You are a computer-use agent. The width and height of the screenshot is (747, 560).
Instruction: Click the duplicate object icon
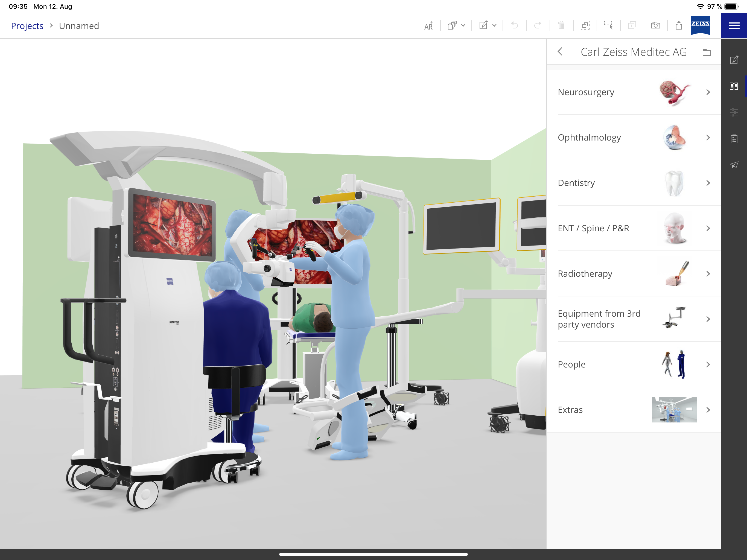pyautogui.click(x=632, y=25)
